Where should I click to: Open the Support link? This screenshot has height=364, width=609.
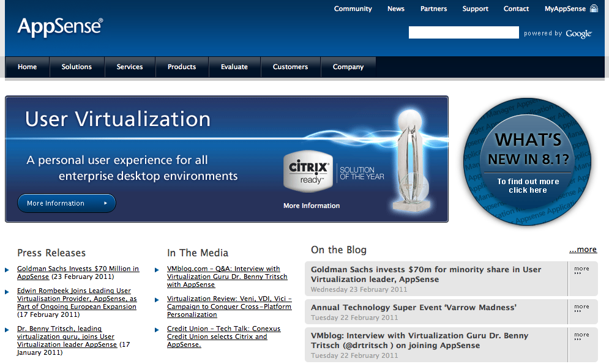[x=475, y=9]
